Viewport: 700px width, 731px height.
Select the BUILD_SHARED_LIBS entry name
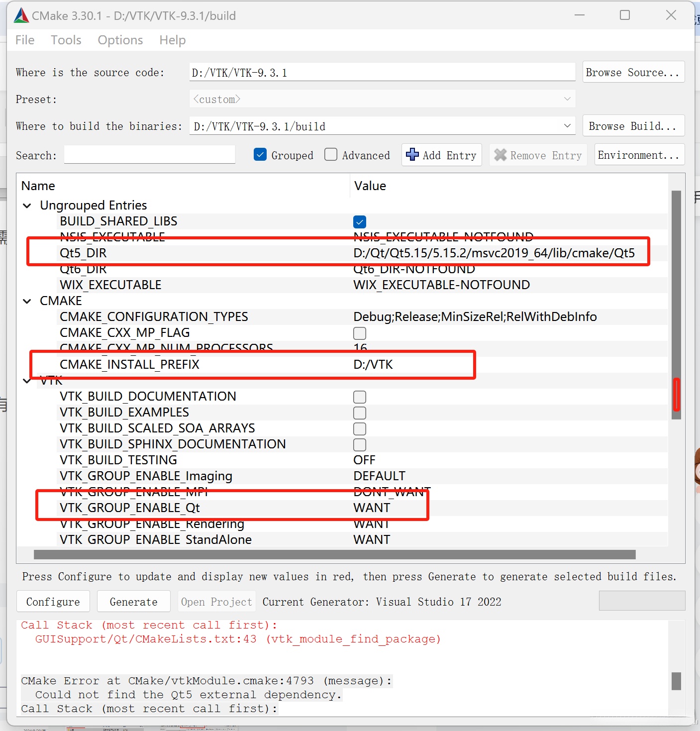click(118, 221)
